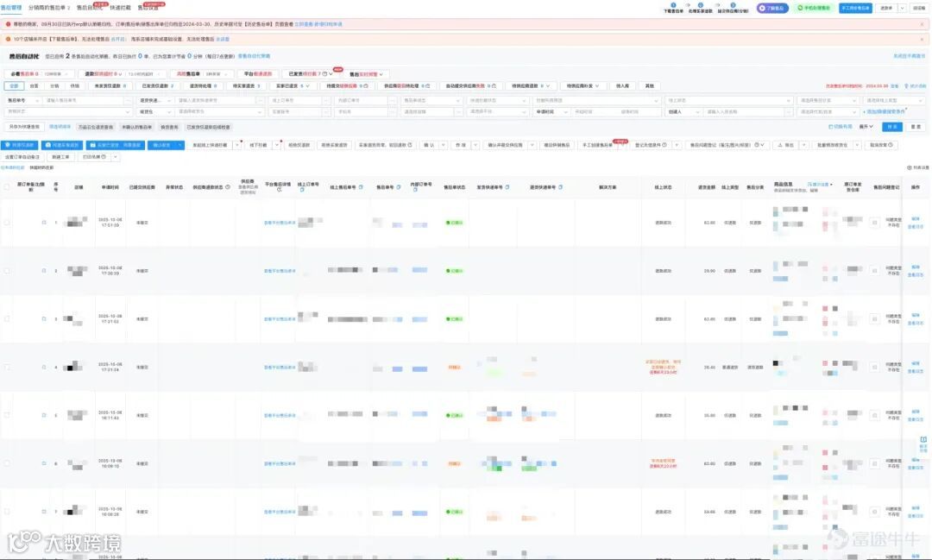Click step 1 下载售后单 icon
Screen dimensions: 932x560
(673, 5)
